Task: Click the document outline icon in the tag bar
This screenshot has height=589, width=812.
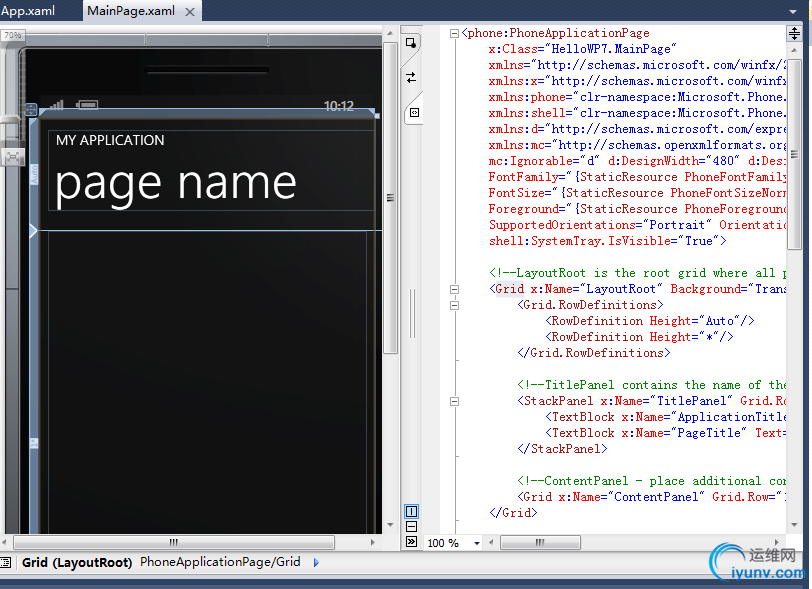Action: pos(6,562)
